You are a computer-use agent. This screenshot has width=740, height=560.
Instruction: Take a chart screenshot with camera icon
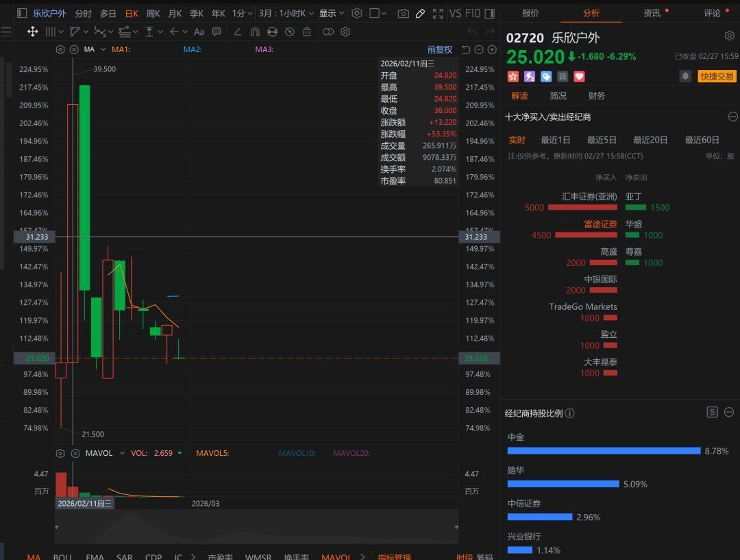(x=403, y=13)
